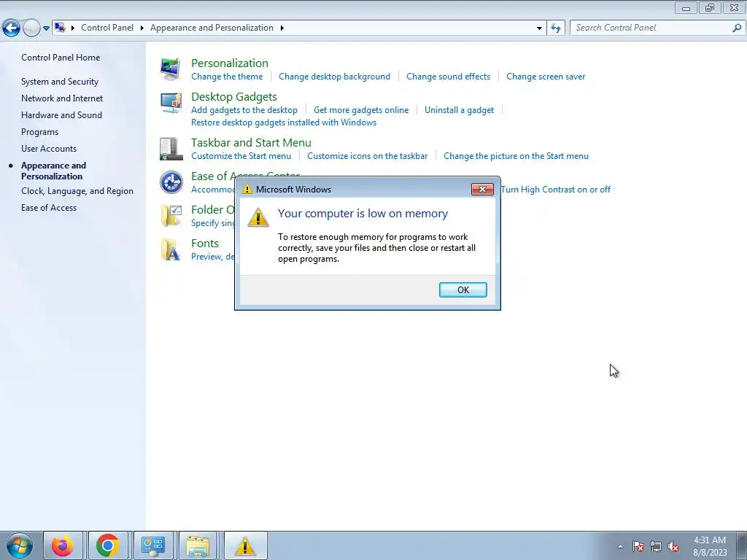The image size is (747, 560).
Task: Open recent pages dropdown arrow
Action: click(46, 28)
